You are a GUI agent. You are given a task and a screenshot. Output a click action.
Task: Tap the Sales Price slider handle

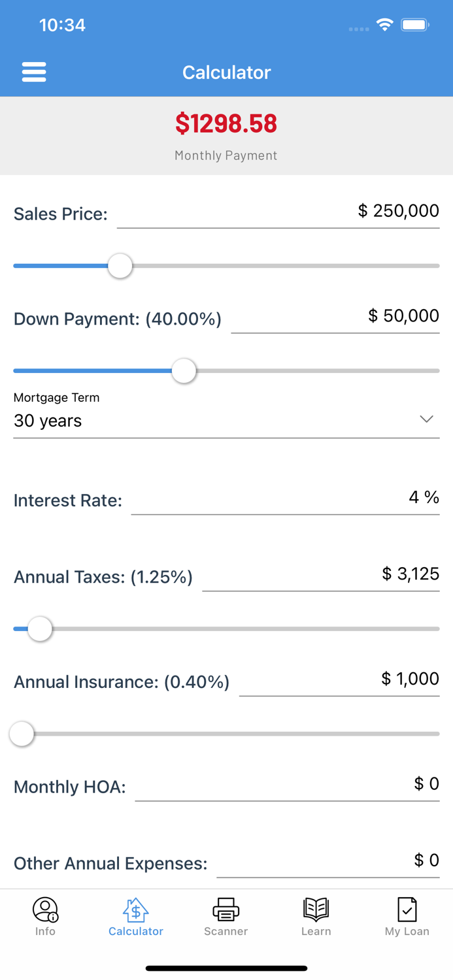tap(120, 266)
